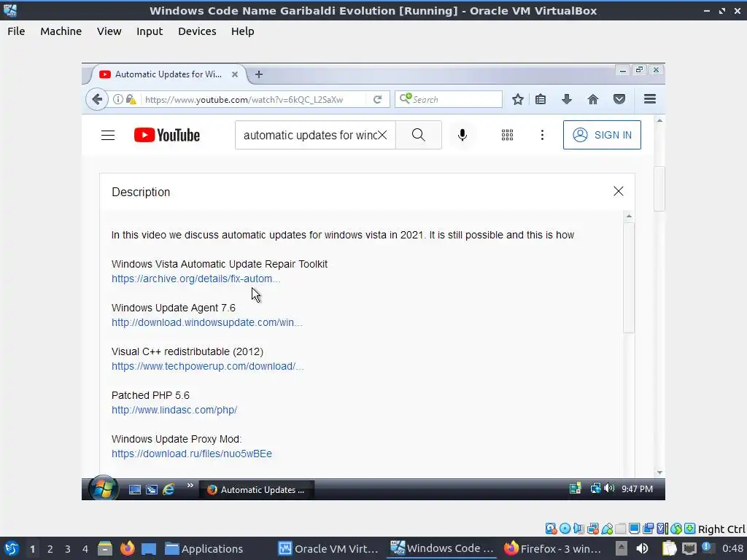The height and width of the screenshot is (560, 747).
Task: Open VirtualBox Machine menu
Action: [61, 31]
